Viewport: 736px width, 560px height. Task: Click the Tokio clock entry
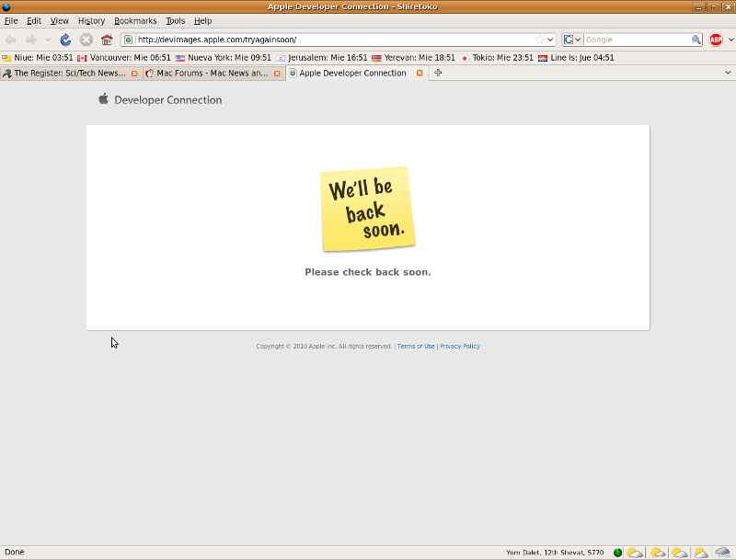click(497, 58)
